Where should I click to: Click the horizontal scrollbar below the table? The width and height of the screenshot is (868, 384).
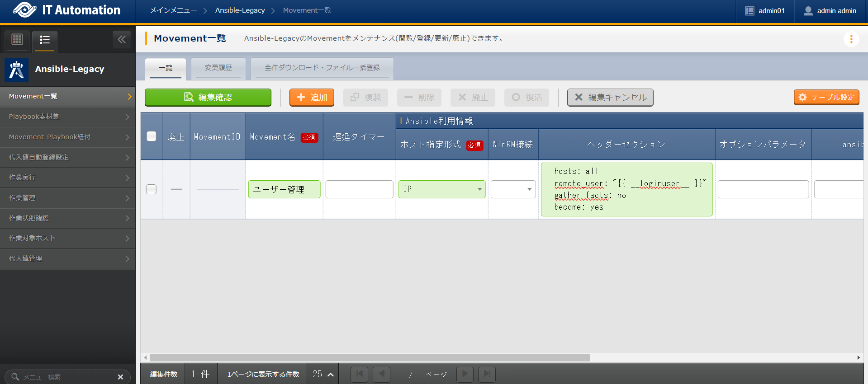370,357
